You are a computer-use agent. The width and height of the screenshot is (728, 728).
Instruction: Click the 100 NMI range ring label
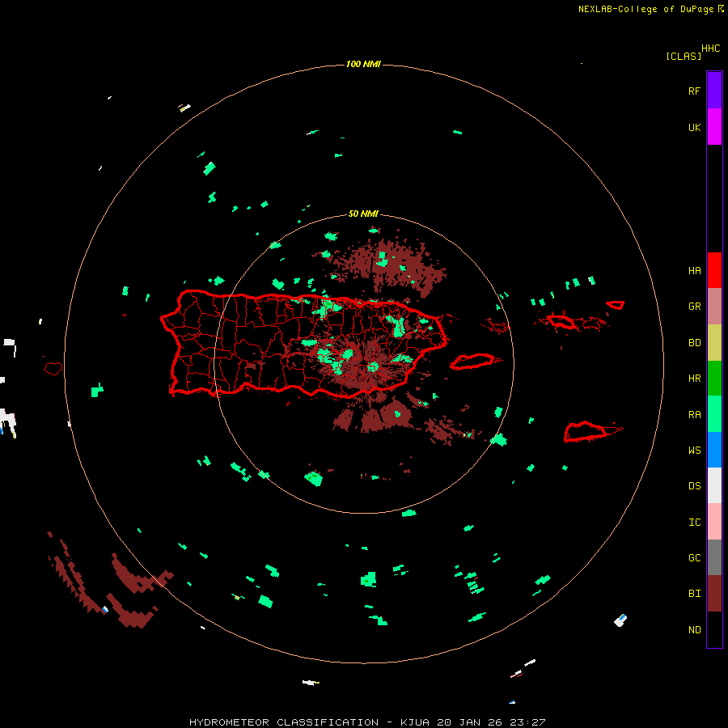click(x=363, y=64)
